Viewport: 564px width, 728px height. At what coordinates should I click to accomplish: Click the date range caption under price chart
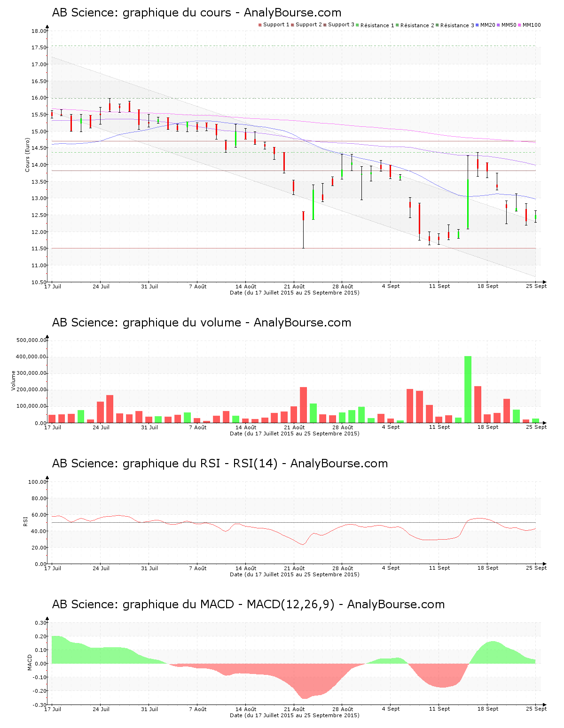pos(295,293)
